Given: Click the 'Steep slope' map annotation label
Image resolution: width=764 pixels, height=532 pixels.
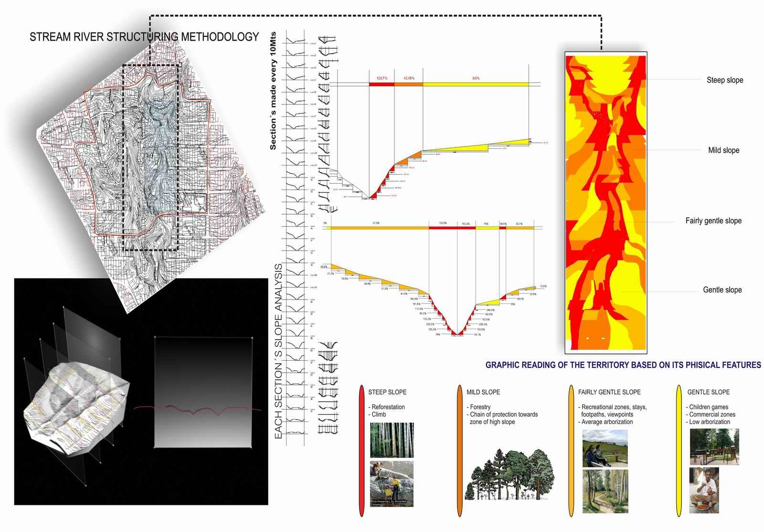Looking at the screenshot, I should [x=724, y=80].
